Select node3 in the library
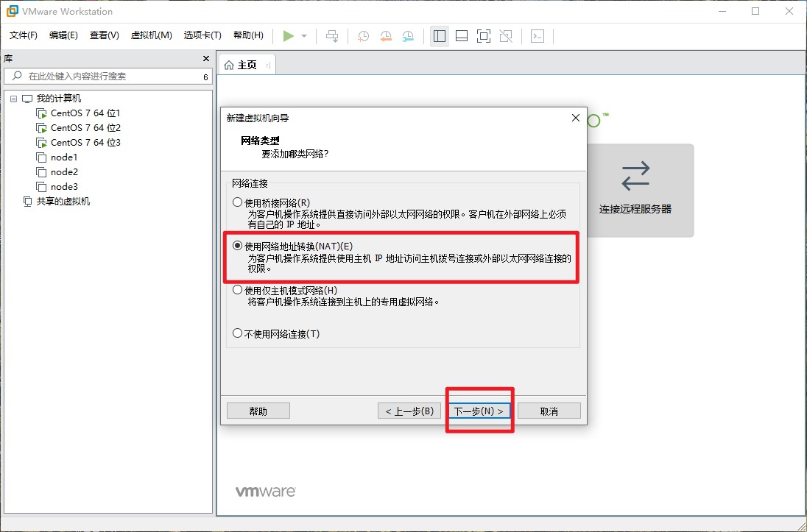This screenshot has height=532, width=807. click(x=64, y=187)
